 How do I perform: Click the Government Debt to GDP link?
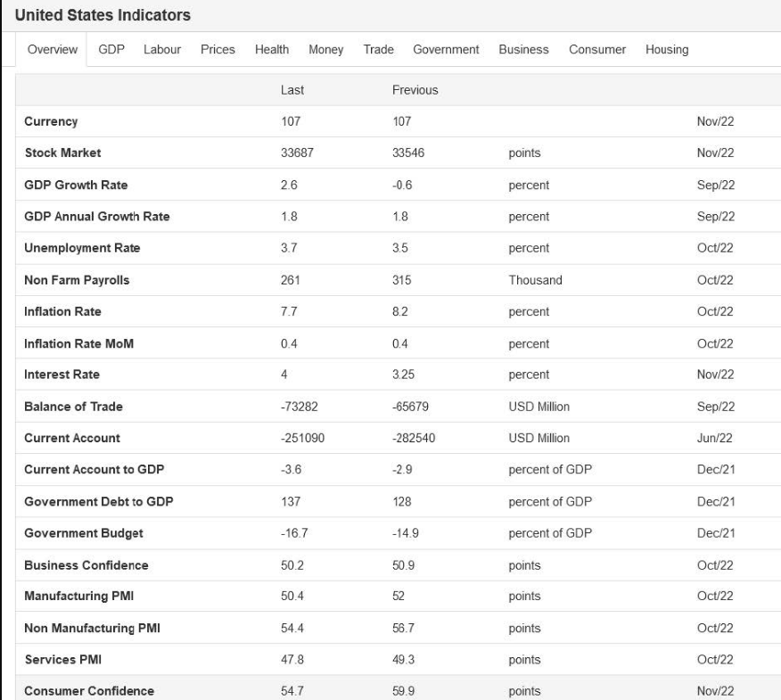pos(98,502)
